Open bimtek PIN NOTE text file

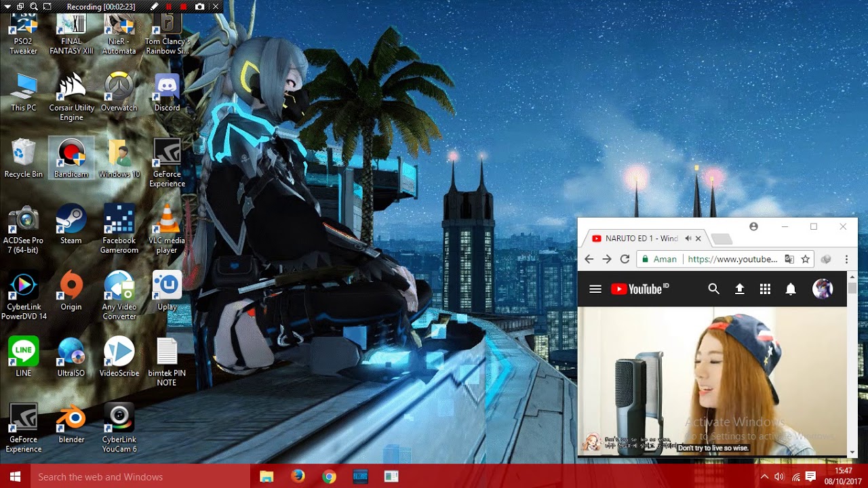click(x=167, y=362)
